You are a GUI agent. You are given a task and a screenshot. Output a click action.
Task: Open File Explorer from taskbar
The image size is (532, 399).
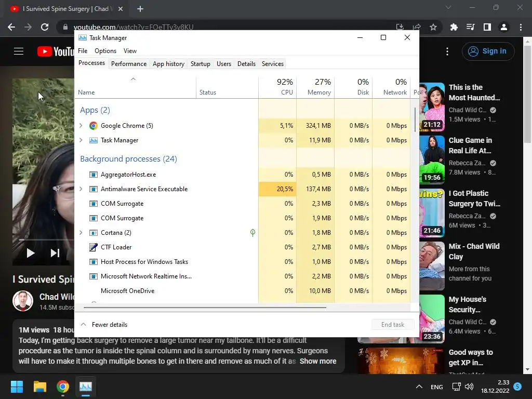pos(39,387)
